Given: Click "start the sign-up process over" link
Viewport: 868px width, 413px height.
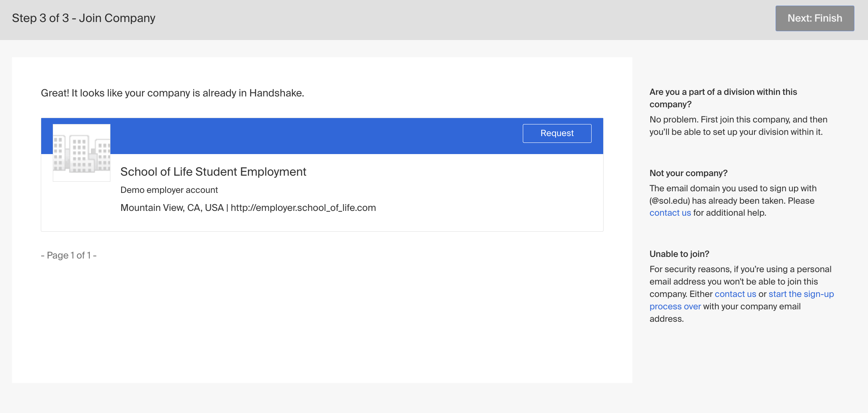Looking at the screenshot, I should [x=800, y=294].
